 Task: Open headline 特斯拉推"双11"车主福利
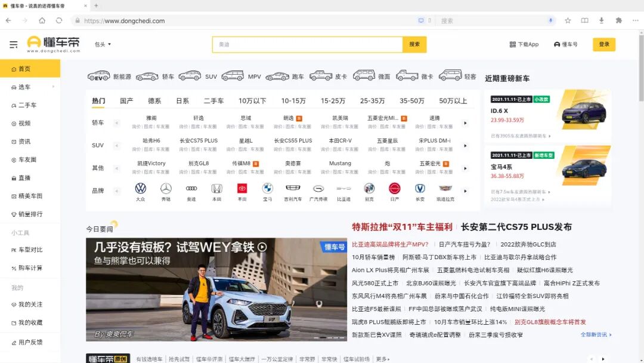coord(402,227)
